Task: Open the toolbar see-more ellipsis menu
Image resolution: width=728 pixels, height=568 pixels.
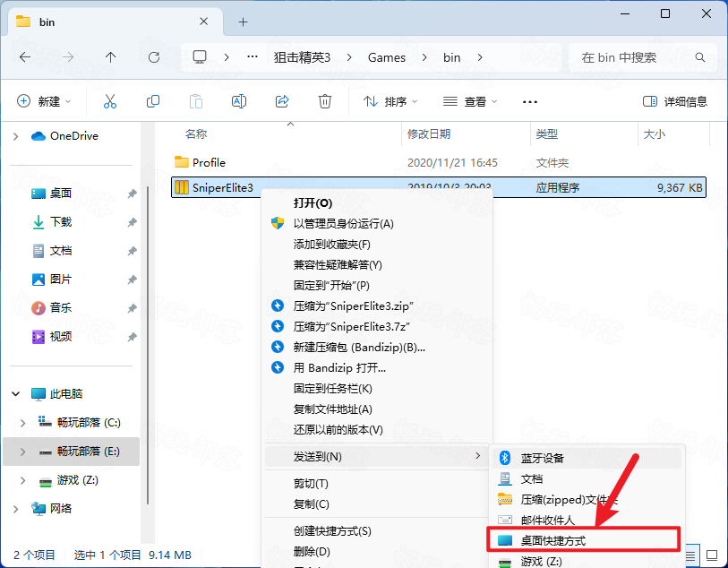Action: 530,102
